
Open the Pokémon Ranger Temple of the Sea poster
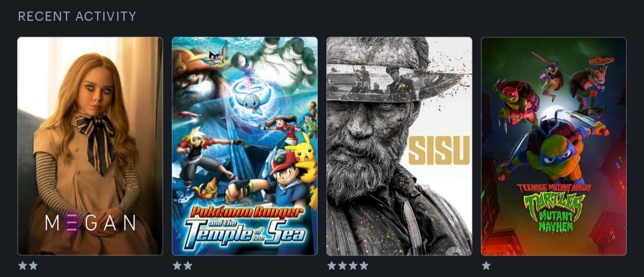(x=245, y=146)
